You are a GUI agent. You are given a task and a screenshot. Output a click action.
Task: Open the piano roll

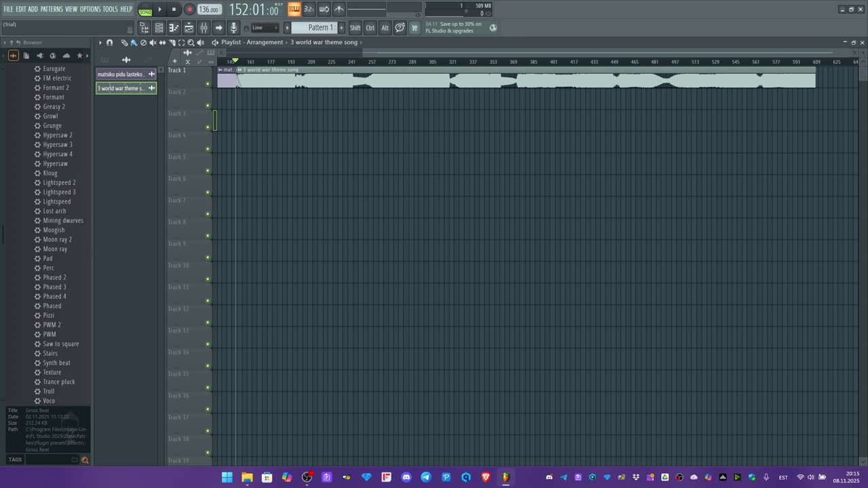point(174,28)
